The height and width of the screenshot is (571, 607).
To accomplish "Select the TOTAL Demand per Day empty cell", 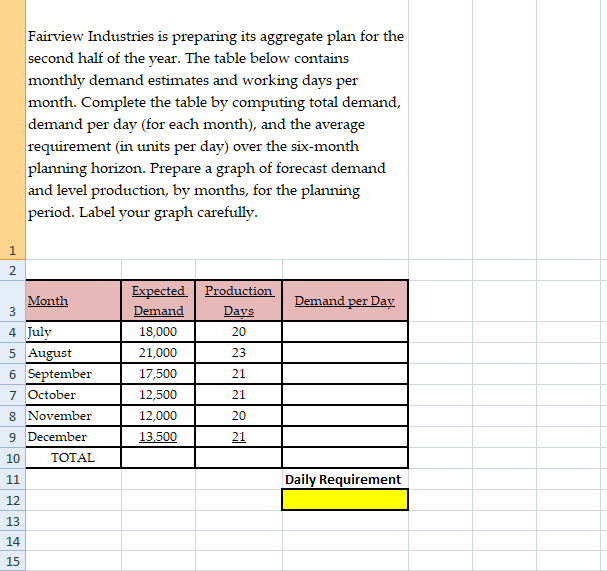I will 345,458.
